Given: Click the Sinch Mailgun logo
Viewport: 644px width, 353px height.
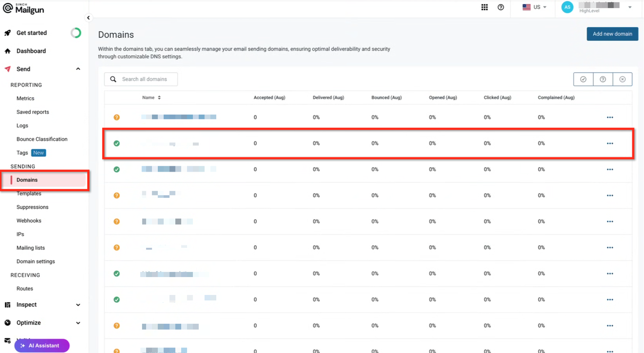Looking at the screenshot, I should (x=24, y=8).
